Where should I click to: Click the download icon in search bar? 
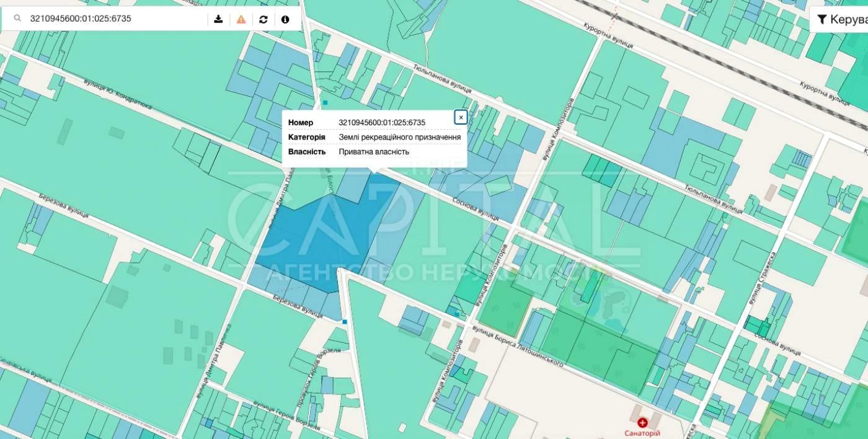[x=218, y=19]
